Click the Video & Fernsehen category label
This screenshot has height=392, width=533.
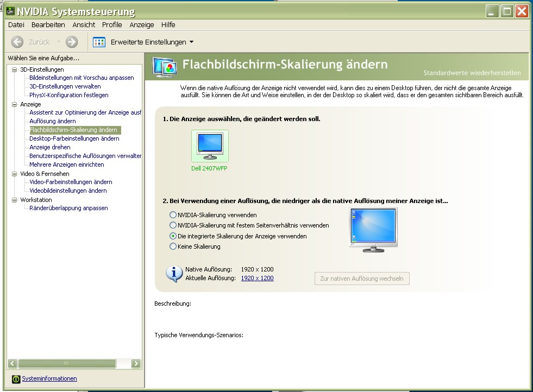tap(45, 174)
